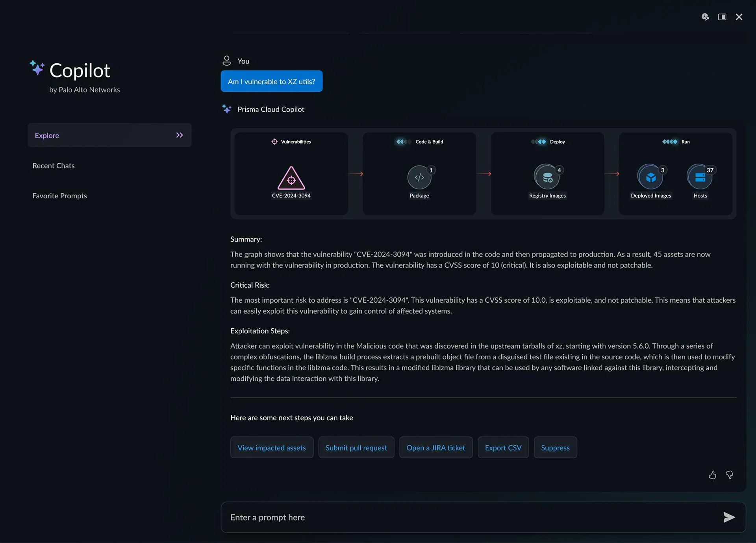Click the 'Exploitation Steps:' heading text
This screenshot has height=543, width=756.
point(260,331)
